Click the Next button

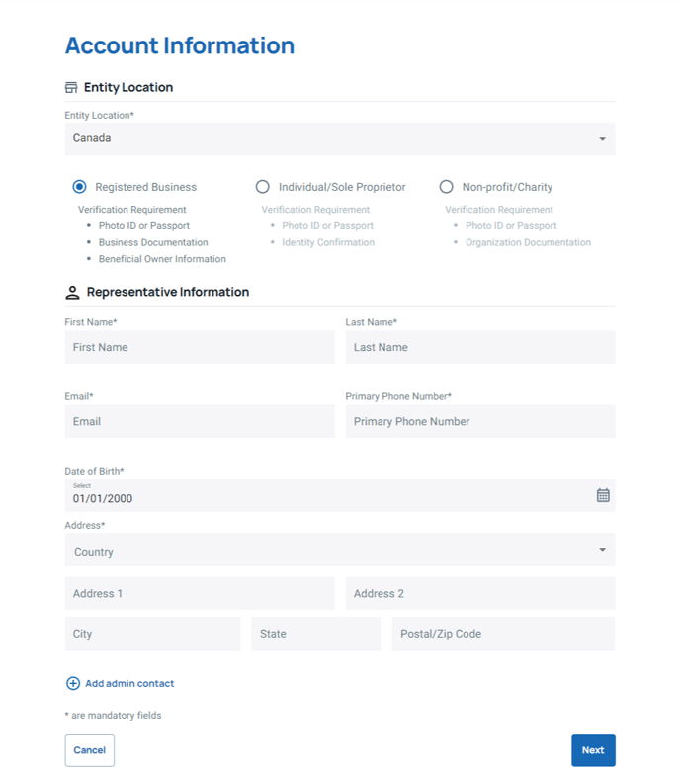(593, 750)
